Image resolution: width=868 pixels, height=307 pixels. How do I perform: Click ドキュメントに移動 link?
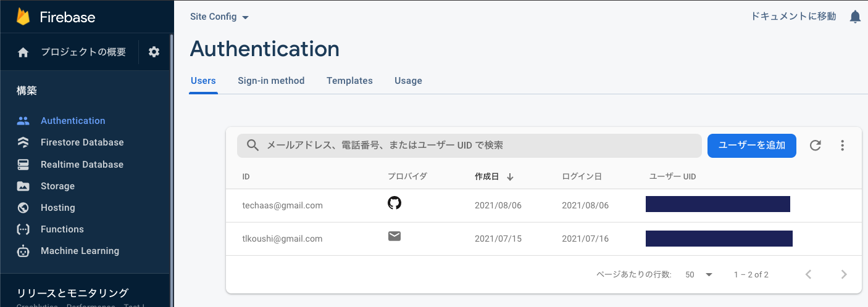pyautogui.click(x=793, y=17)
